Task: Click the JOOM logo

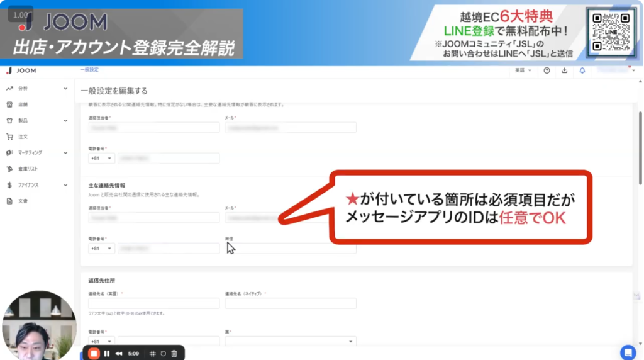Action: 21,71
